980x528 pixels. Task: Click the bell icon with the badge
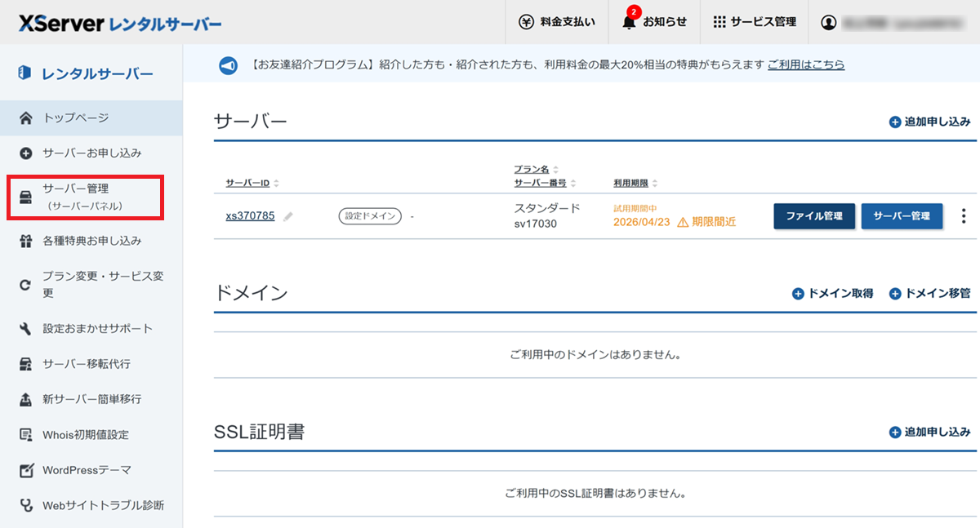(x=629, y=20)
